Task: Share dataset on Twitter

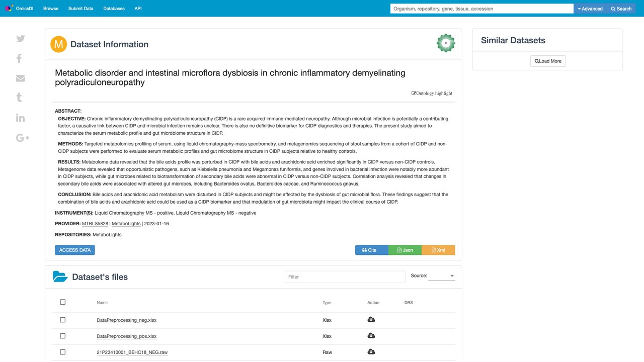Action: point(21,39)
